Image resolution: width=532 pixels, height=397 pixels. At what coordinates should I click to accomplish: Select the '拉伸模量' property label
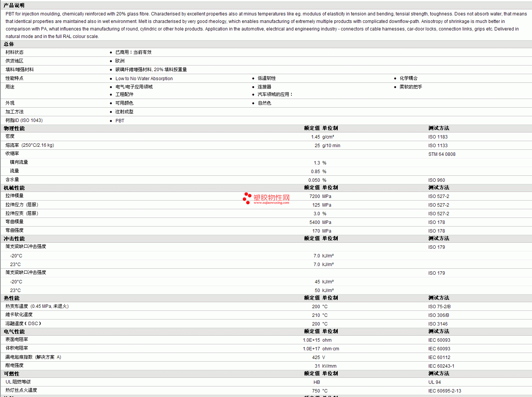pyautogui.click(x=14, y=196)
